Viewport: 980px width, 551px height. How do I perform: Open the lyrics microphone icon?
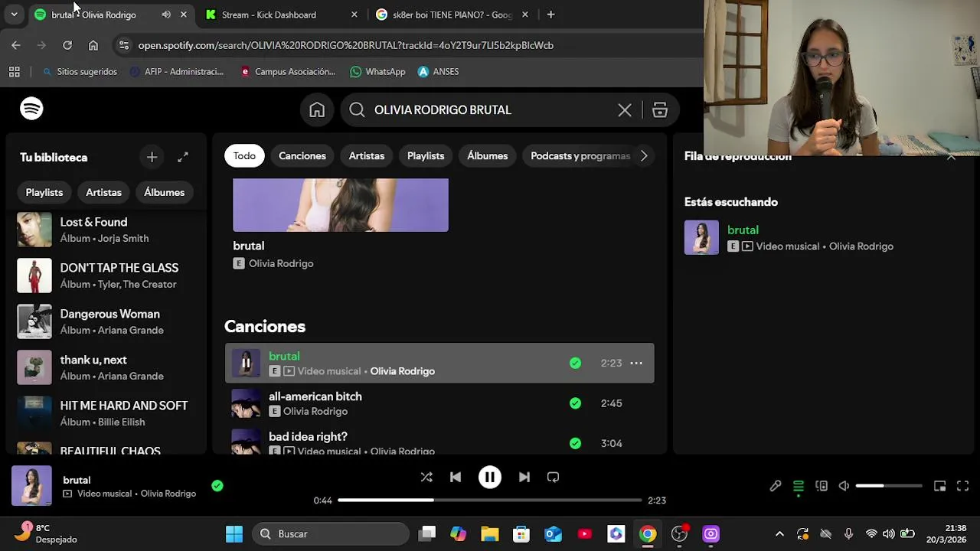(776, 486)
